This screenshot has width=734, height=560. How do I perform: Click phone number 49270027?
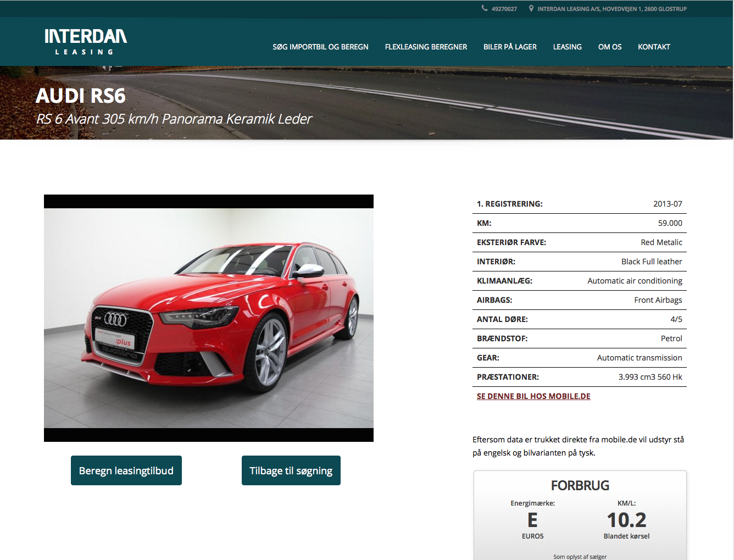coord(504,9)
